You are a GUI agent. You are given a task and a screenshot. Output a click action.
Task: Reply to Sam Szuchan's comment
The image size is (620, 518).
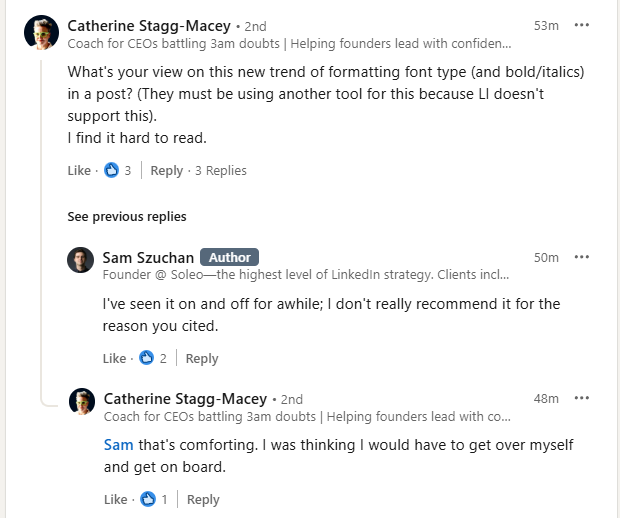(x=202, y=358)
